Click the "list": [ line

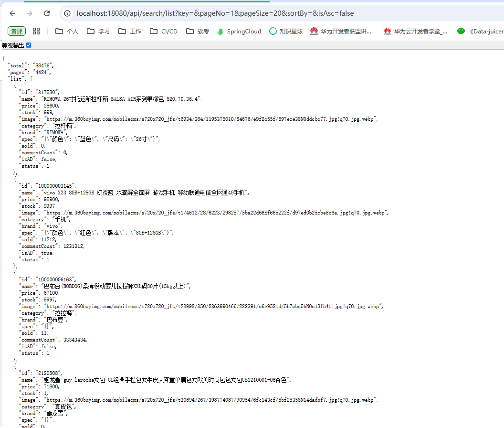pos(20,79)
